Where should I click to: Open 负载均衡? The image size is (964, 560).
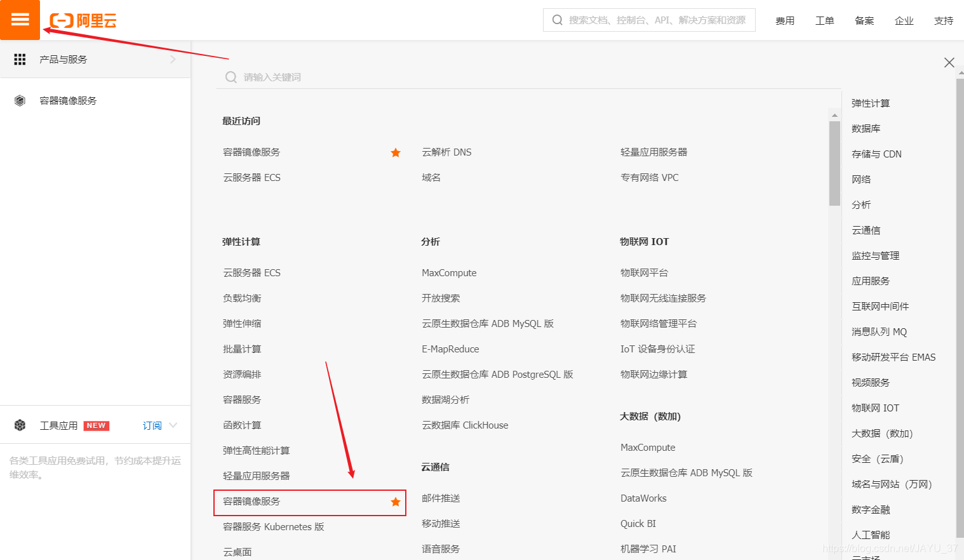tap(242, 298)
